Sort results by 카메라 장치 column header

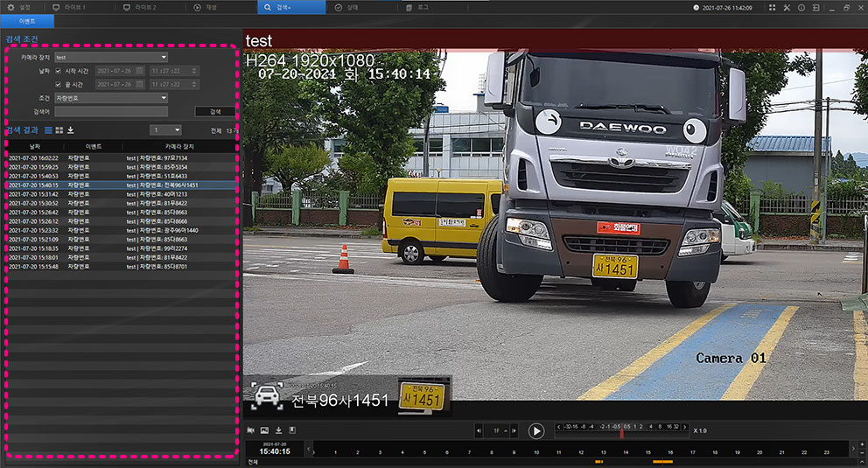(179, 147)
